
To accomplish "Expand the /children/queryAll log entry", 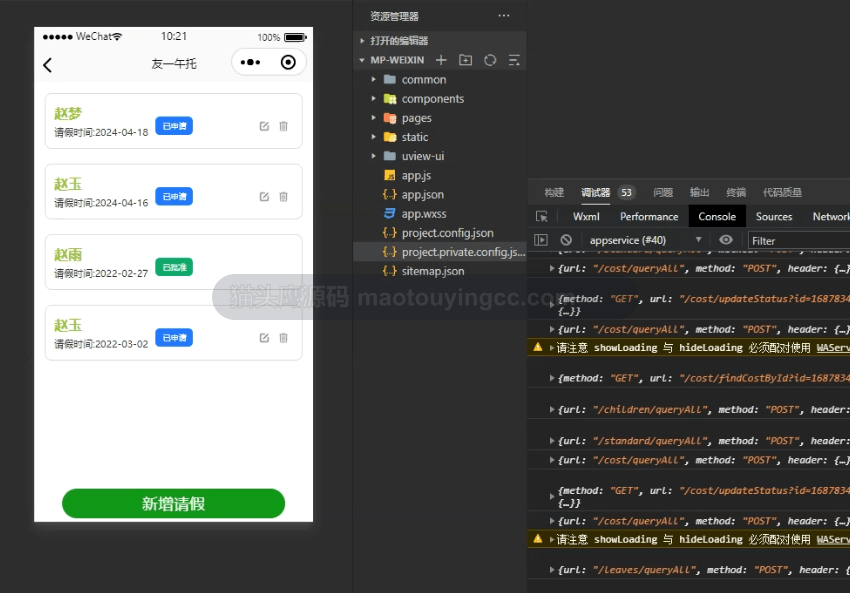I will point(552,410).
